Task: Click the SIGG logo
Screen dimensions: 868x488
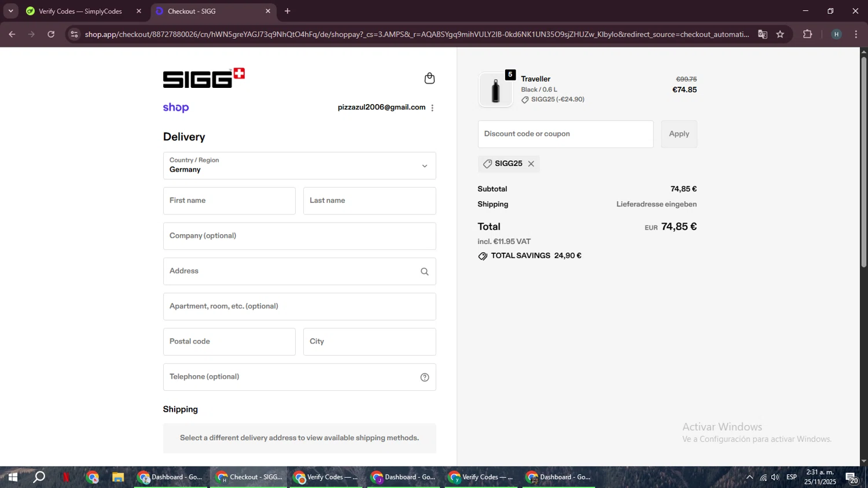Action: (204, 78)
